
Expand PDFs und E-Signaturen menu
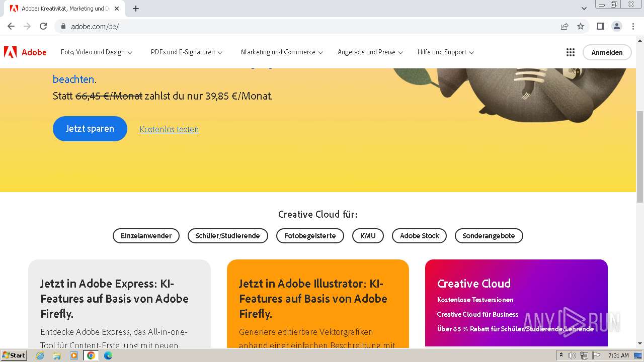[187, 52]
